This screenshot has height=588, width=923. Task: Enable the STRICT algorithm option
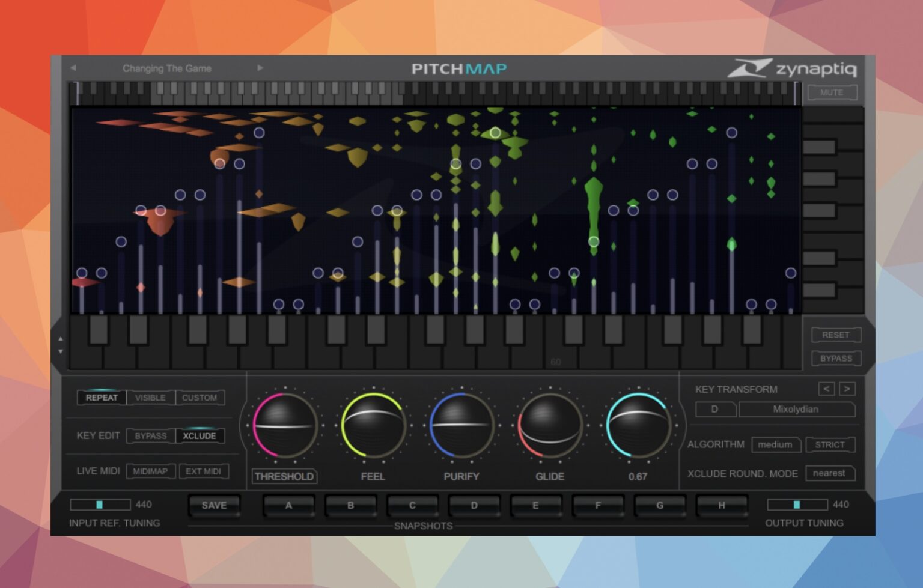tap(830, 445)
